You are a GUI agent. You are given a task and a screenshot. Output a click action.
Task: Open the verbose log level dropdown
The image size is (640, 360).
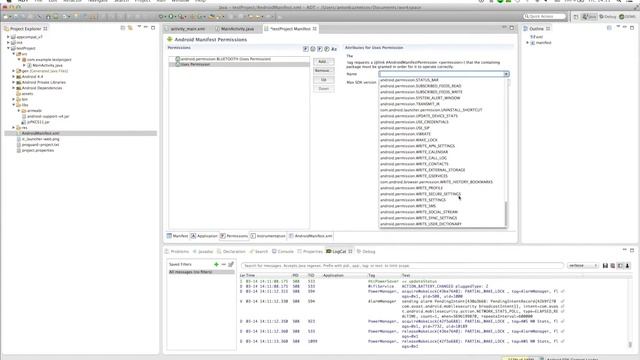pyautogui.click(x=582, y=266)
